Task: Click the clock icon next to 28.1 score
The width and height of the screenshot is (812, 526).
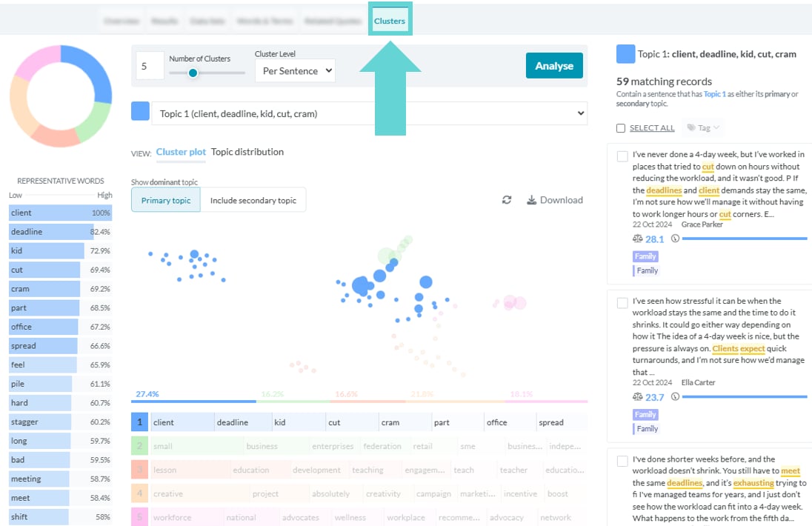Action: coord(675,239)
